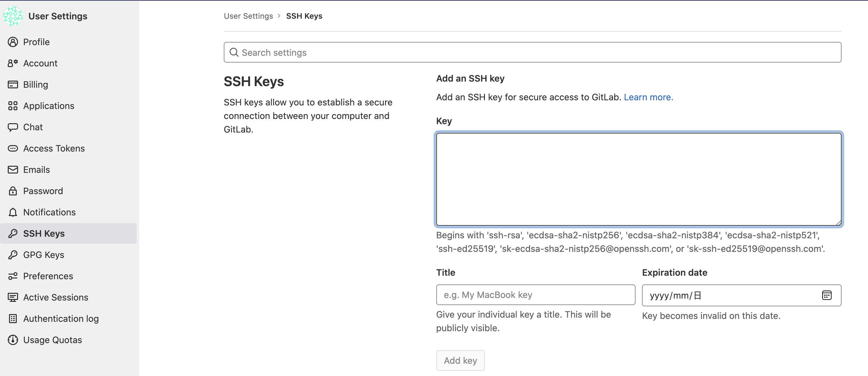Open the Learn more link
The height and width of the screenshot is (376, 868).
pos(648,97)
